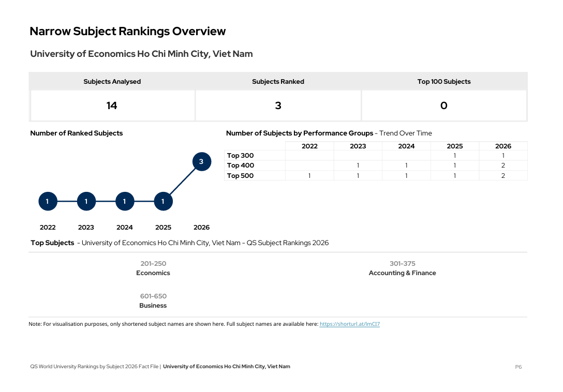
Task: Click the 201-250 rank band text
Action: pyautogui.click(x=153, y=264)
